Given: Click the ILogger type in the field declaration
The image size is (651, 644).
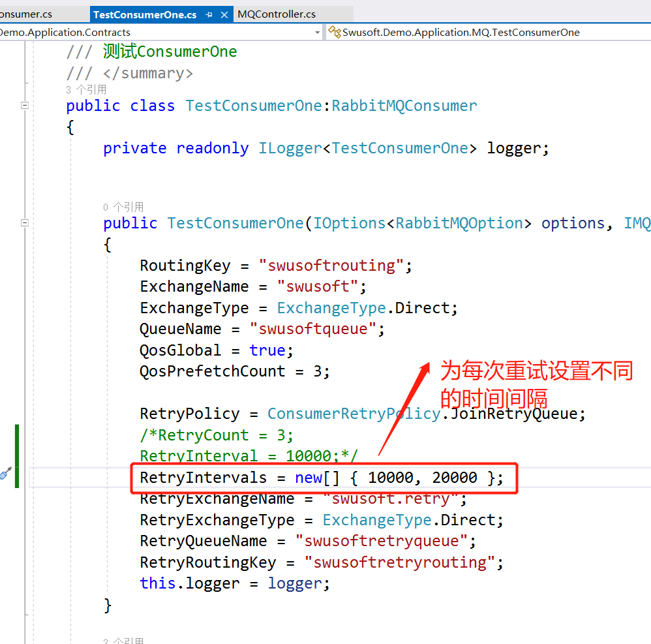Looking at the screenshot, I should click(x=290, y=148).
